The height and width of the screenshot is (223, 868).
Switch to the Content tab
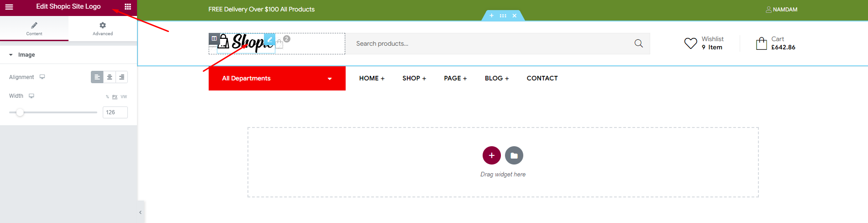[34, 28]
